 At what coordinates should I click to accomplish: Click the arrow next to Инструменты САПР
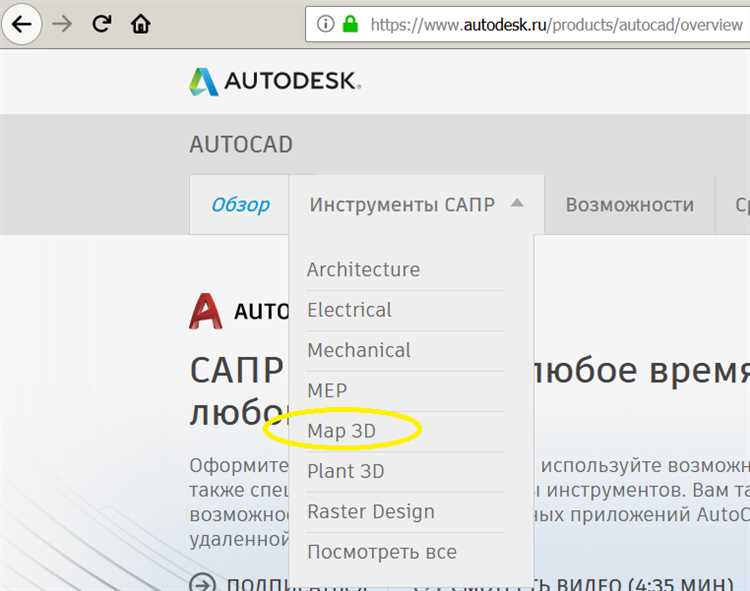517,203
